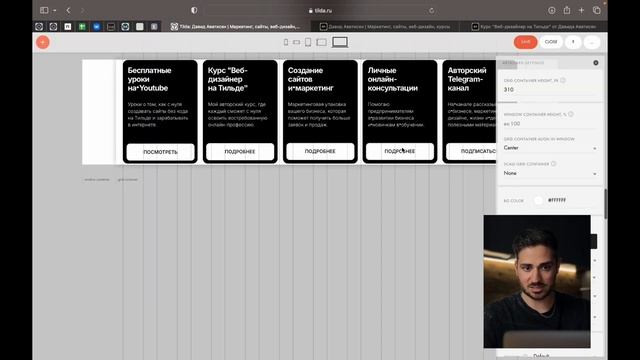Switch to the tablet landscape resolution icon

322,42
